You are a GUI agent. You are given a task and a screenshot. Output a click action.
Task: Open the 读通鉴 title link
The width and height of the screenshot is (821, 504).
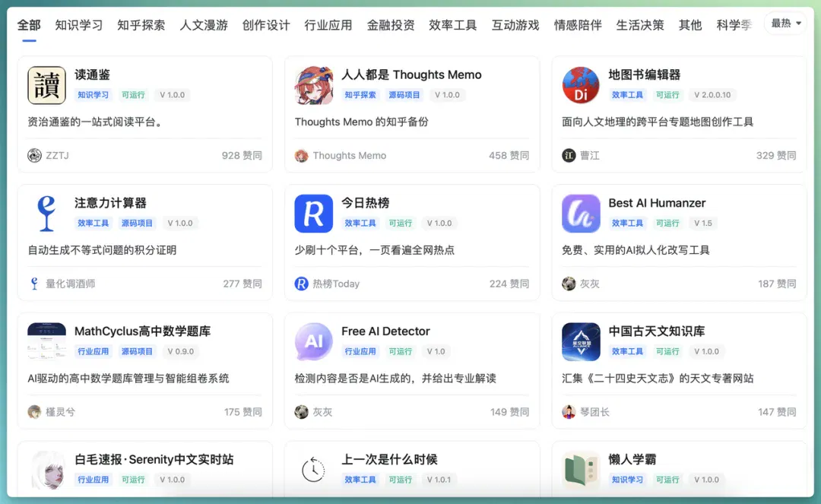click(x=92, y=74)
